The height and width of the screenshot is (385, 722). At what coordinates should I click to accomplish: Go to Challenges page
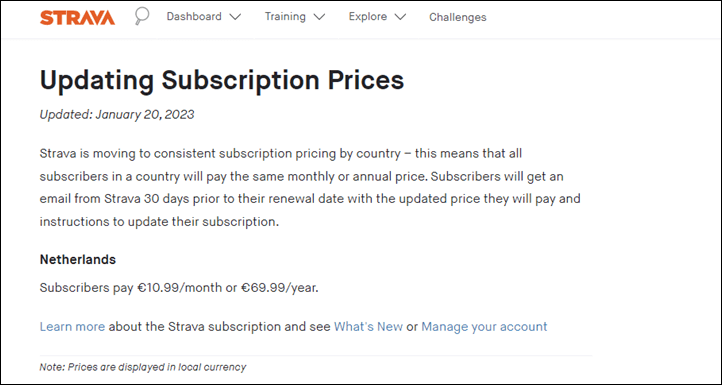pyautogui.click(x=458, y=17)
